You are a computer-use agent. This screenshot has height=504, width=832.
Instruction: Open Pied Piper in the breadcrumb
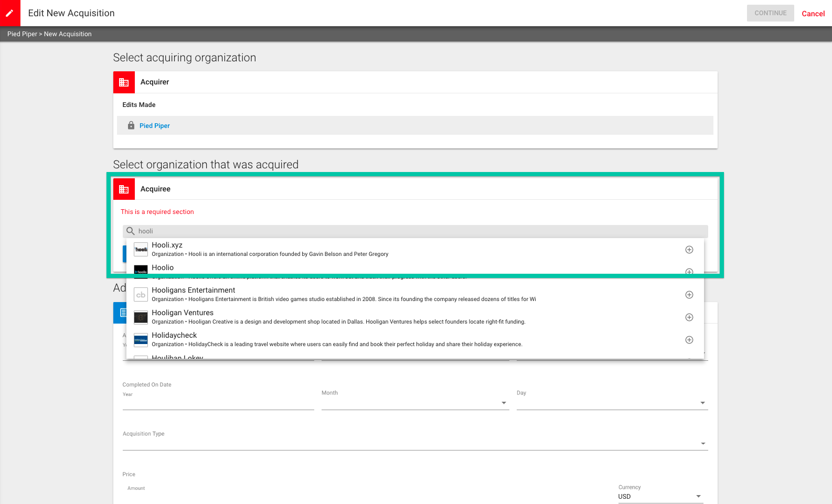pos(22,34)
